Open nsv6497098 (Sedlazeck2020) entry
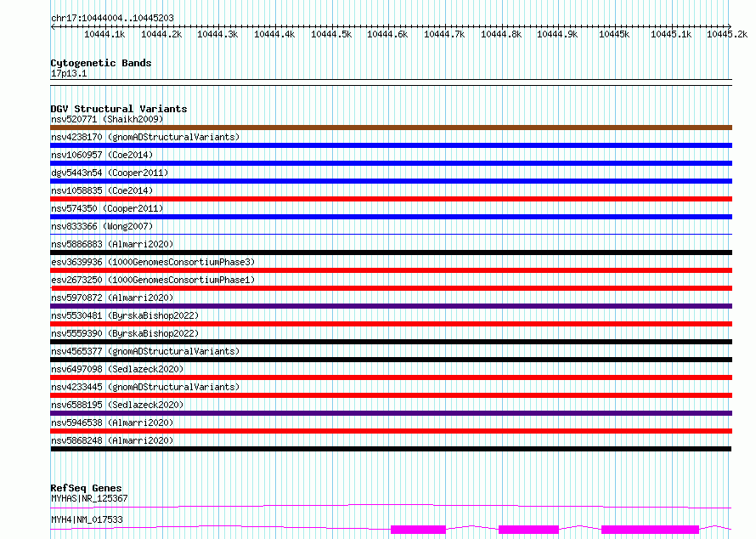This screenshot has height=539, width=756. pyautogui.click(x=117, y=369)
